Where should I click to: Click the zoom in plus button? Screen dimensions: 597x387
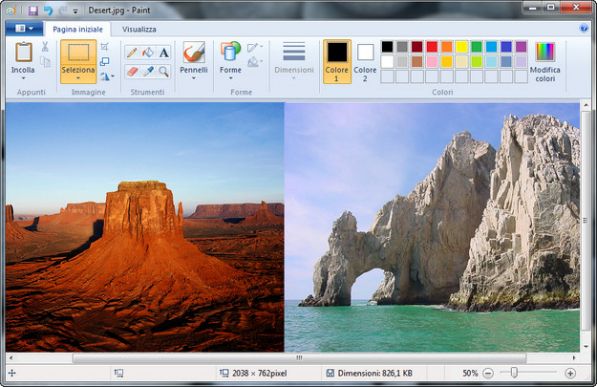click(570, 373)
